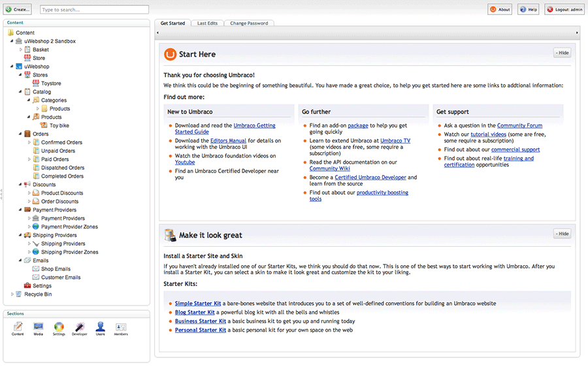This screenshot has width=588, height=369.
Task: Click the Umbraco logo next to Start Here
Action: (170, 54)
